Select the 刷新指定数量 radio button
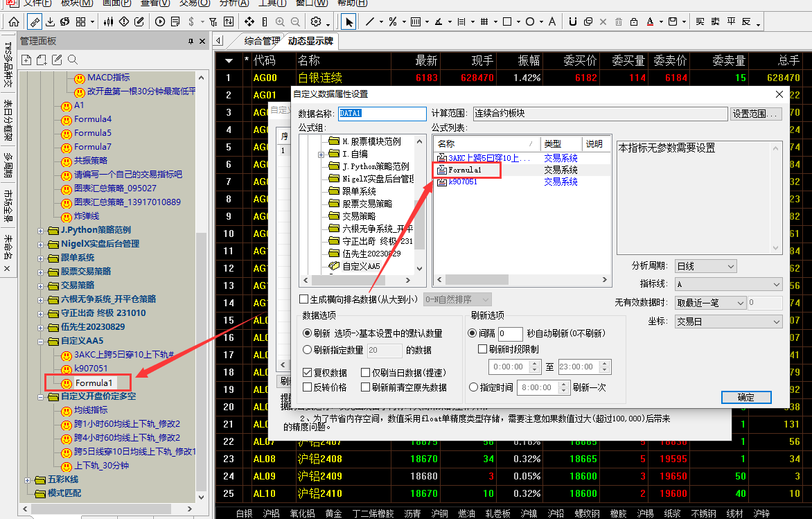Image resolution: width=812 pixels, height=519 pixels. [x=307, y=350]
